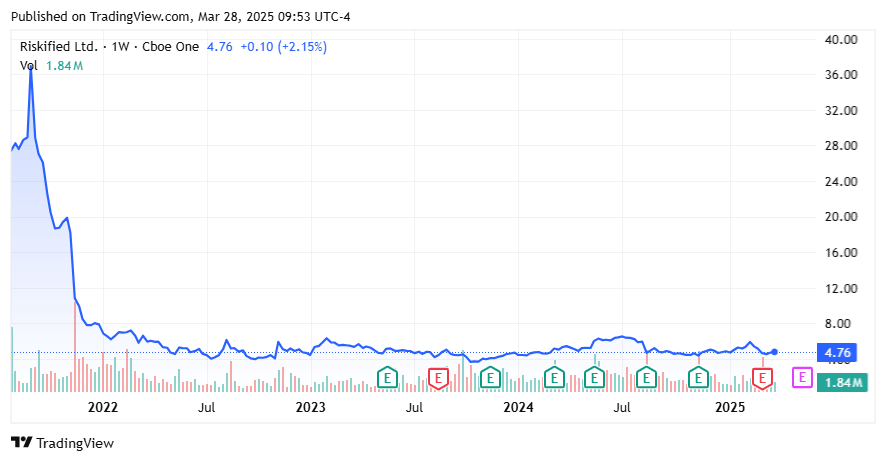The width and height of the screenshot is (886, 462).
Task: Click the red earnings E marker after Jul 2023
Action: pyautogui.click(x=438, y=378)
